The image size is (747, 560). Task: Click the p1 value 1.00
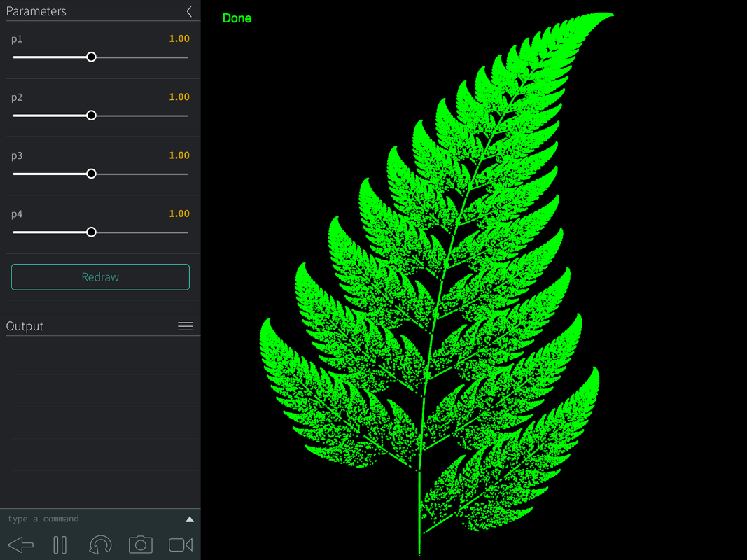179,38
